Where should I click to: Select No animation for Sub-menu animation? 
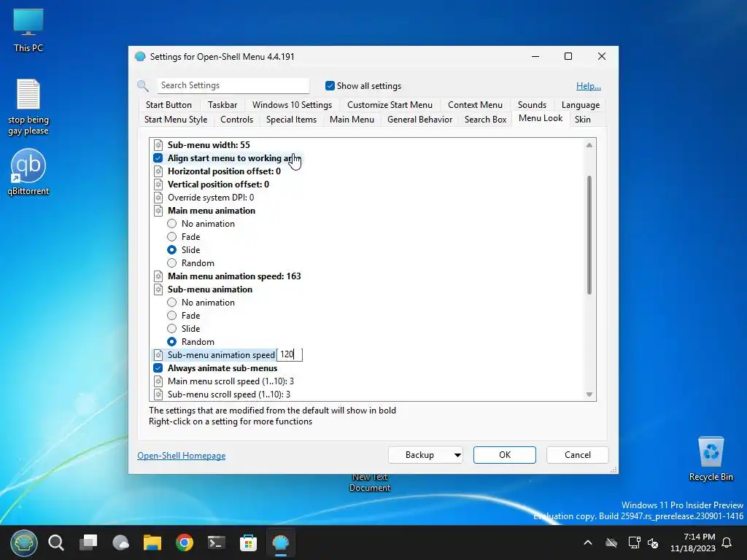coord(172,303)
